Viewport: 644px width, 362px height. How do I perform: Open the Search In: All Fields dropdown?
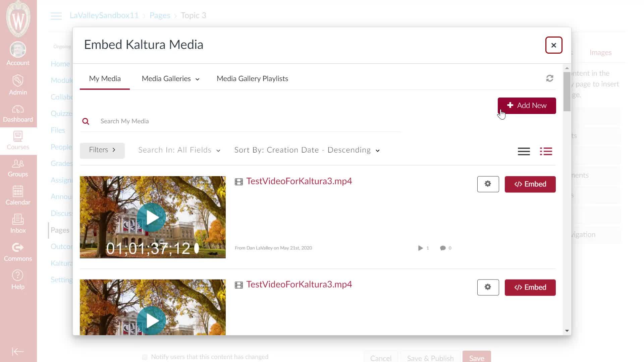179,150
